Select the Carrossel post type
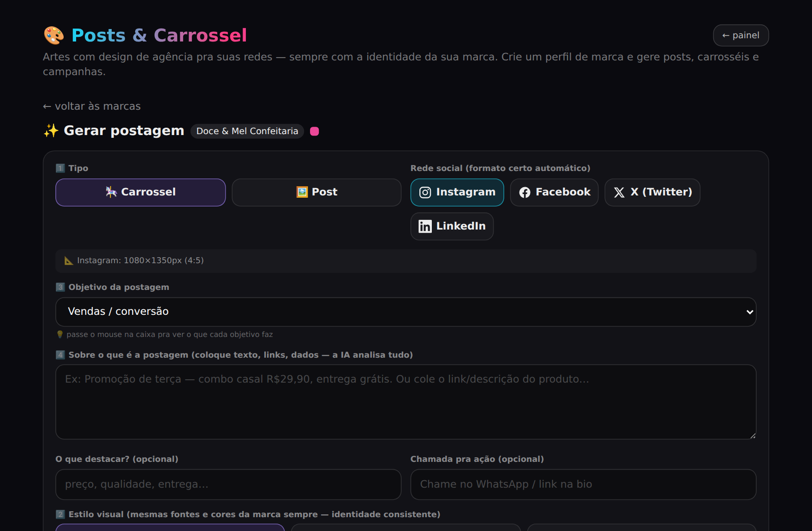Image resolution: width=812 pixels, height=531 pixels. [141, 192]
